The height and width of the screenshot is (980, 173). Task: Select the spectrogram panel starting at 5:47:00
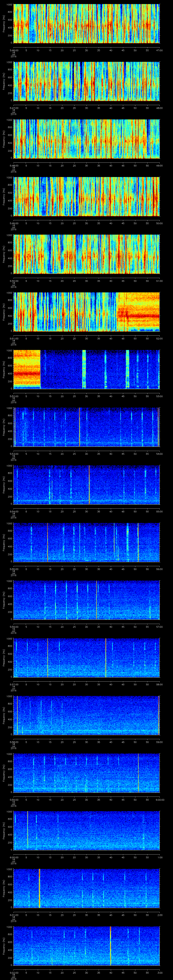(87, 81)
